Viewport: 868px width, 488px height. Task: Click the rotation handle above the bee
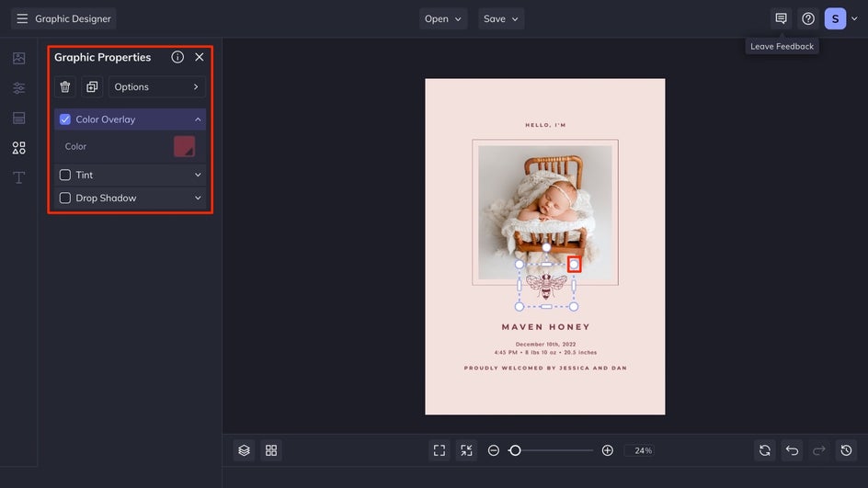[546, 247]
